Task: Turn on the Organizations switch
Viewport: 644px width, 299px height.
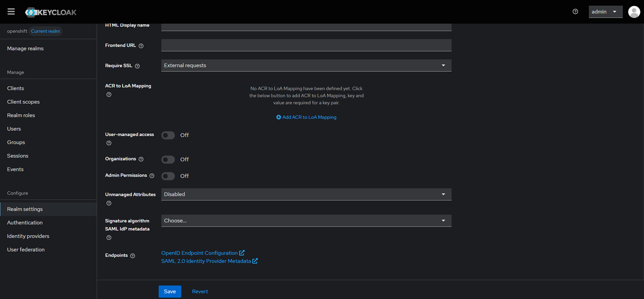Action: tap(168, 159)
